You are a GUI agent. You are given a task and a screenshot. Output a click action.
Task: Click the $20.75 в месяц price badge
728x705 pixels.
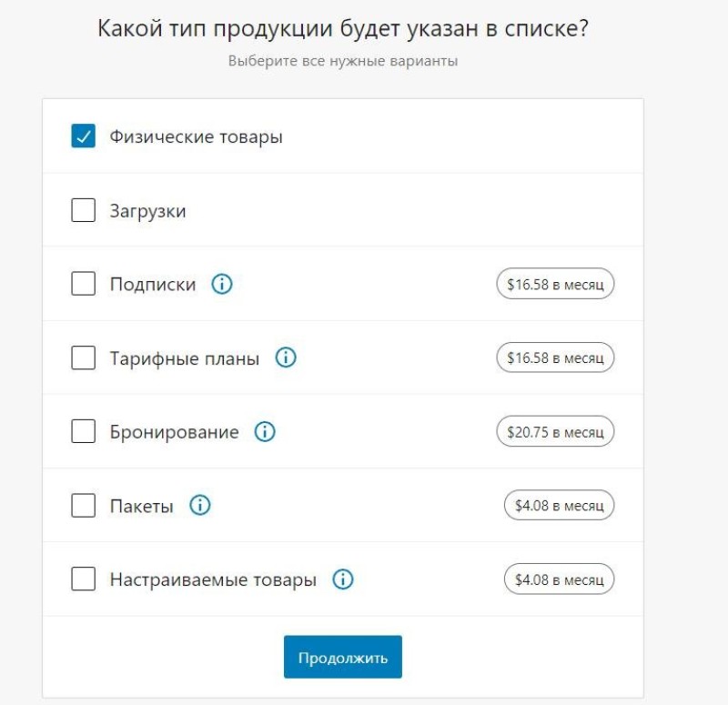555,431
